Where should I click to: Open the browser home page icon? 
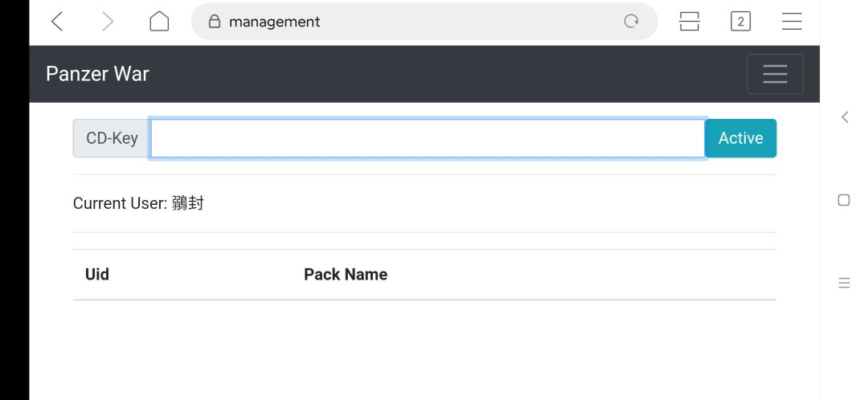(x=160, y=22)
